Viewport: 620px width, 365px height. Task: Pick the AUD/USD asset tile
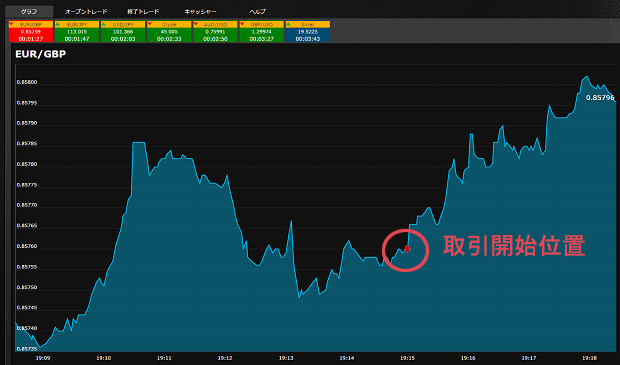point(215,31)
